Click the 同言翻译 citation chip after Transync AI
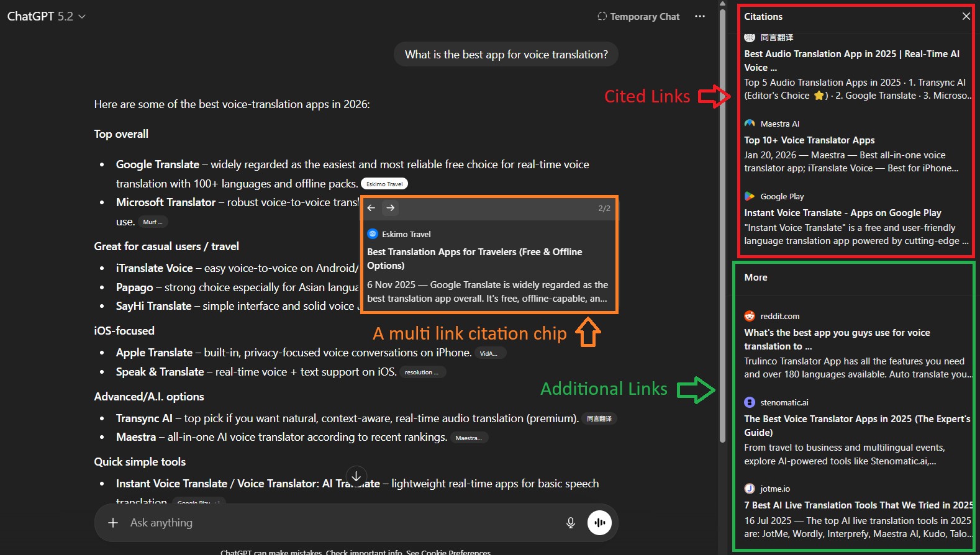The image size is (980, 555). pos(599,419)
